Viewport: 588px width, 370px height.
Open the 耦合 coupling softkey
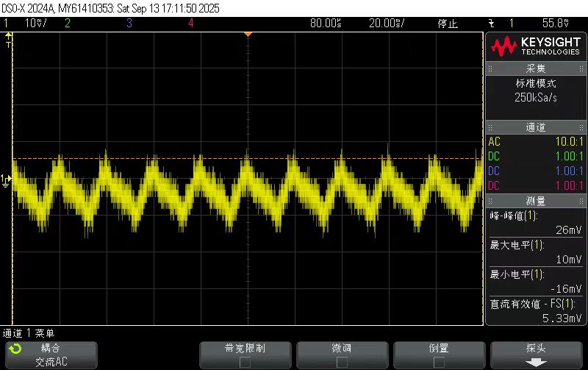51,355
